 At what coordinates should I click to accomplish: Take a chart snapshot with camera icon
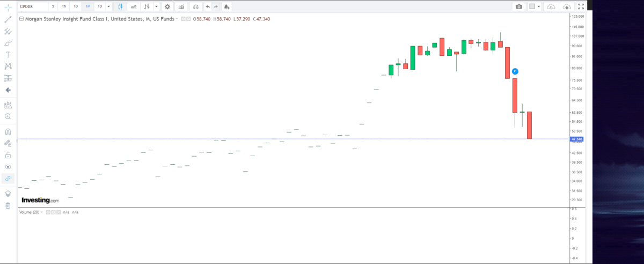point(518,6)
